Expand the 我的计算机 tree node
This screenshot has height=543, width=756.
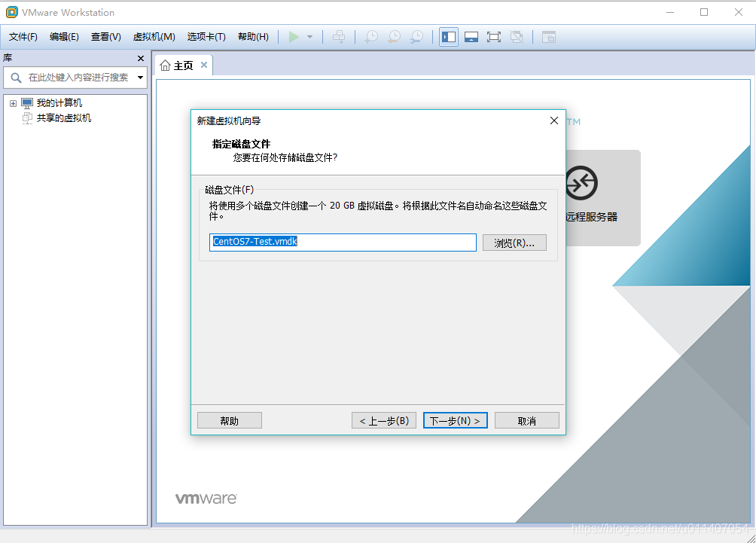pos(13,103)
